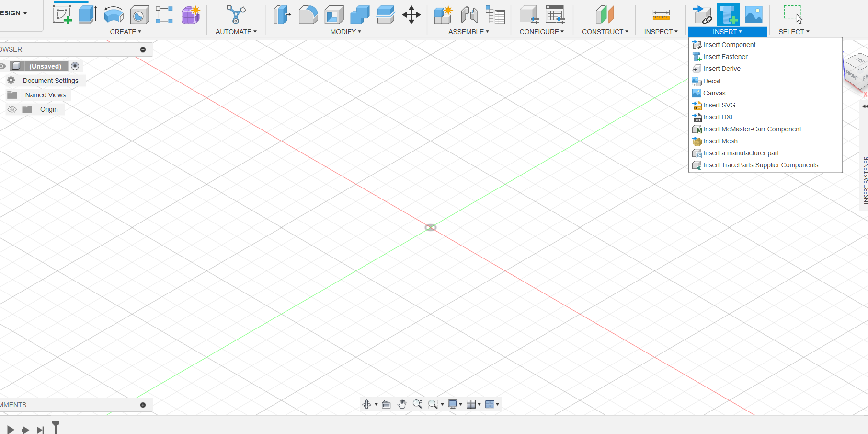The image size is (868, 434).
Task: Select the Move/Copy tool
Action: click(411, 15)
